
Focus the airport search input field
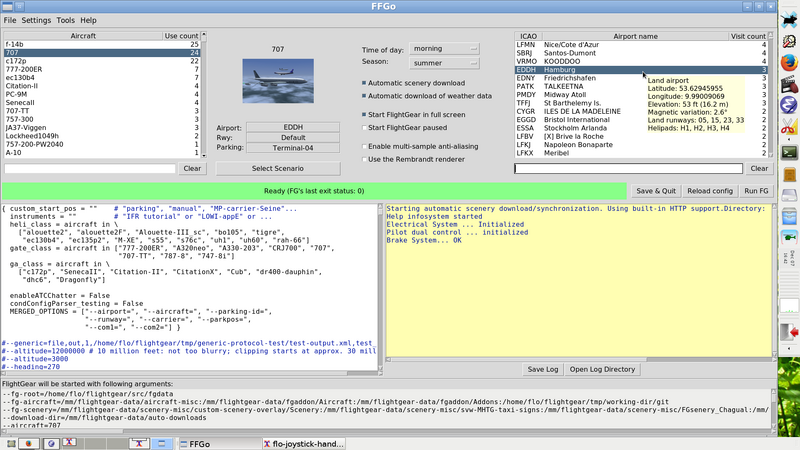tap(628, 168)
